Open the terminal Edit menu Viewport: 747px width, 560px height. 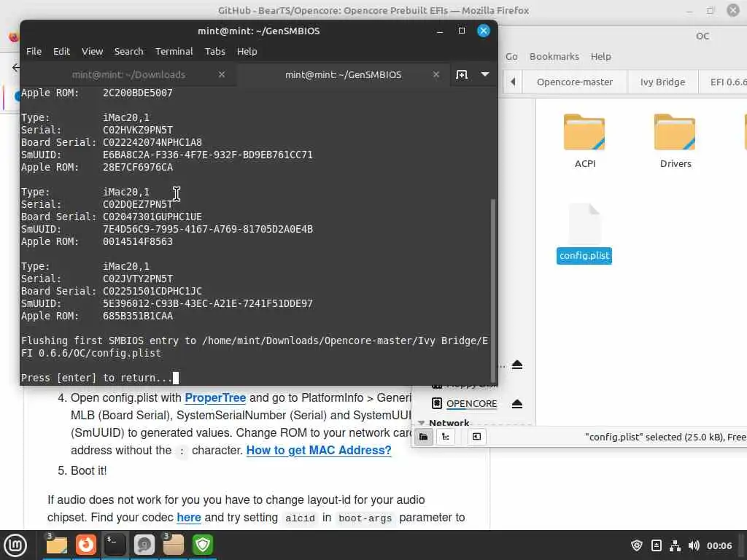click(x=61, y=52)
